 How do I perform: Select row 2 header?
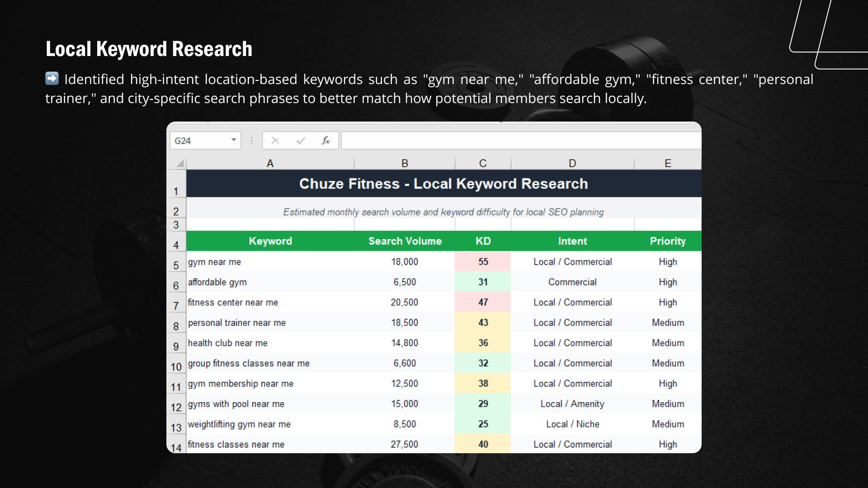coord(176,208)
